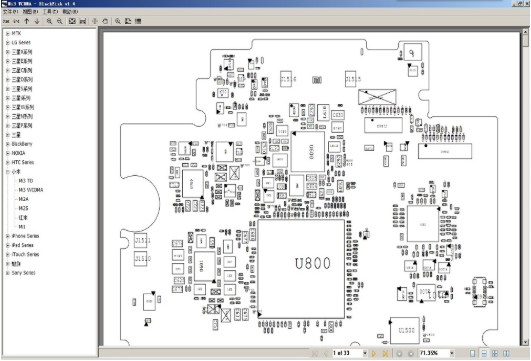Click the down arrow toolbar icon

(x=37, y=21)
